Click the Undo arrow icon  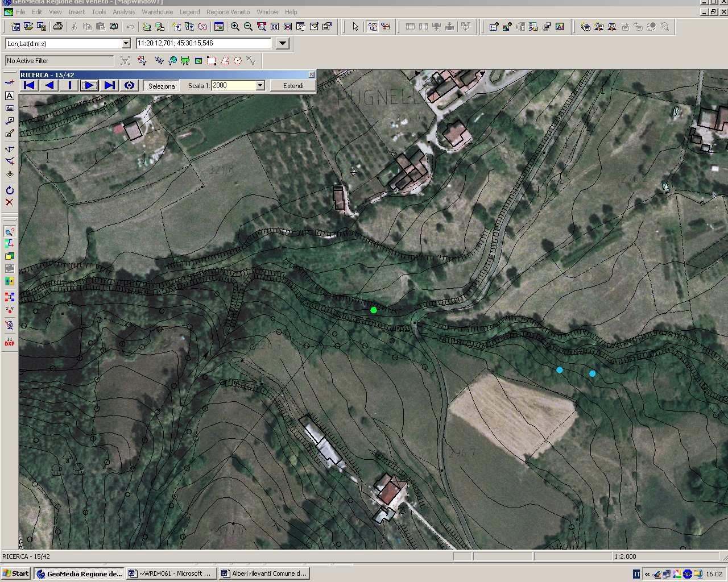click(130, 26)
